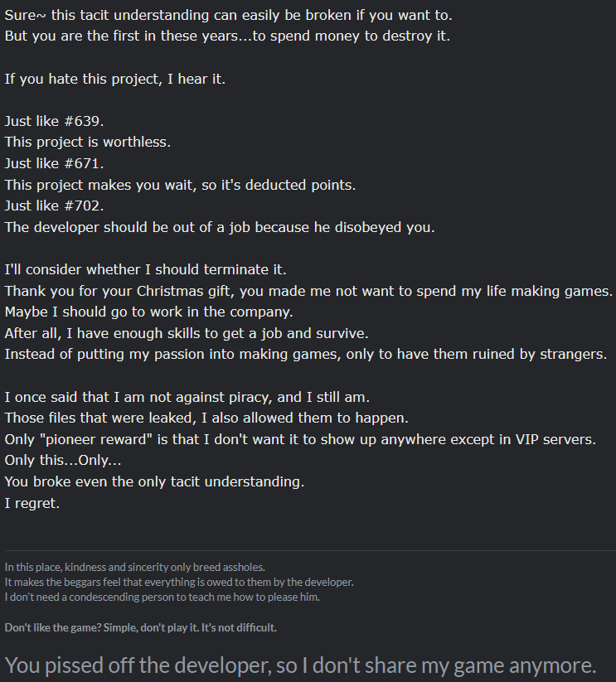Click 'It makes the beggars feel' signature line
The width and height of the screenshot is (616, 682).
point(179,582)
